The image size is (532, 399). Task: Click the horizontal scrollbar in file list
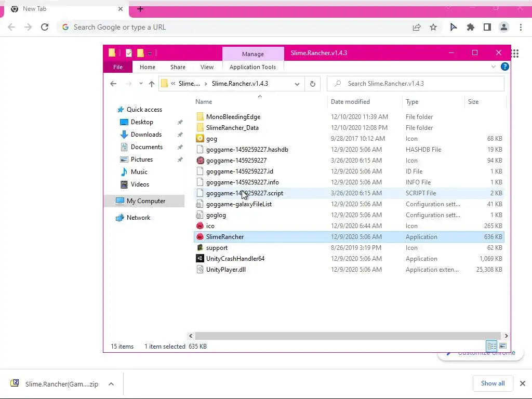[348, 336]
